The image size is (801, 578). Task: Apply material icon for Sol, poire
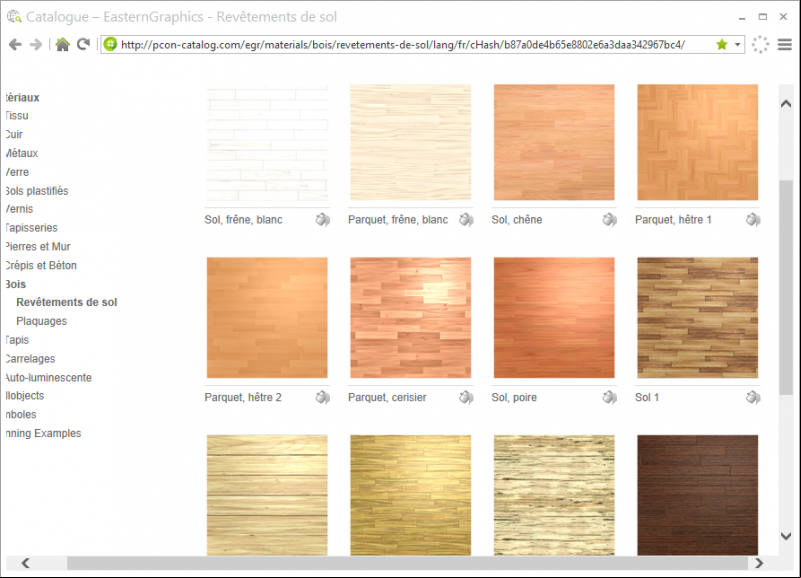(x=609, y=397)
